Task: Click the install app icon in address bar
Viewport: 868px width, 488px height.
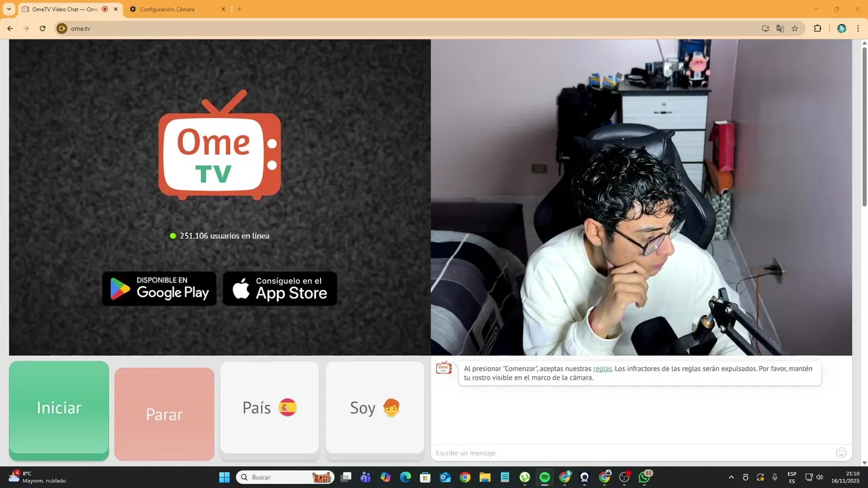Action: (766, 28)
